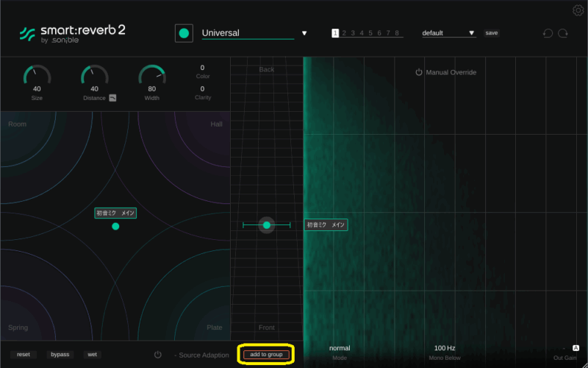This screenshot has height=368, width=588.
Task: Click the Size knob
Action: (37, 75)
